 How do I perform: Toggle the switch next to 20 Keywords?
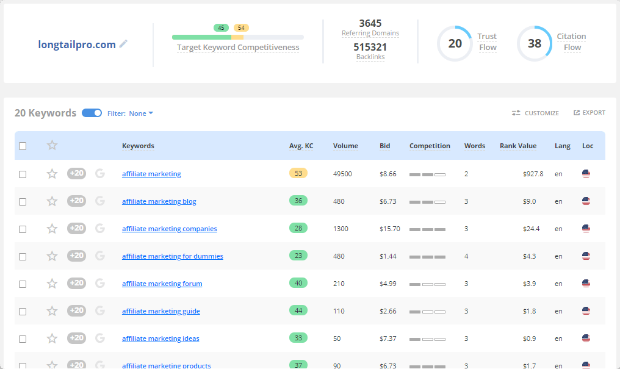click(x=92, y=113)
